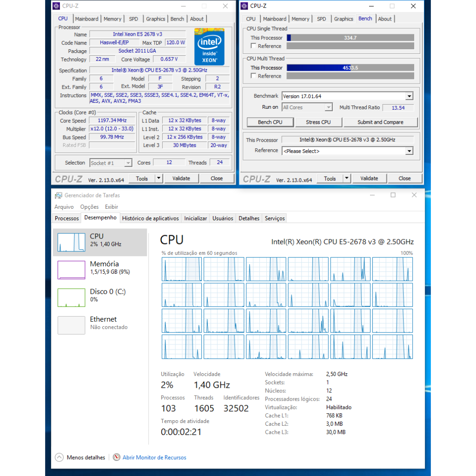Click the Core Speed value 1197.34 MHz

pyautogui.click(x=112, y=120)
